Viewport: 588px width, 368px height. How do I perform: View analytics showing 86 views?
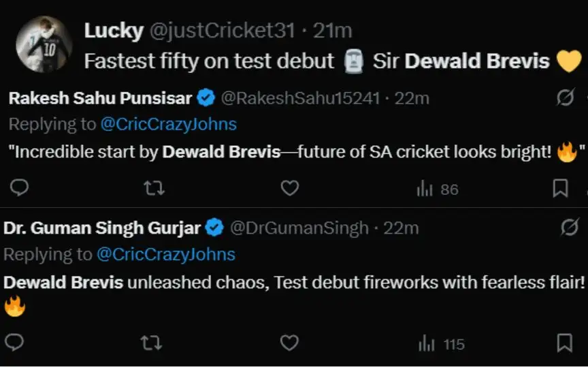[x=437, y=189]
